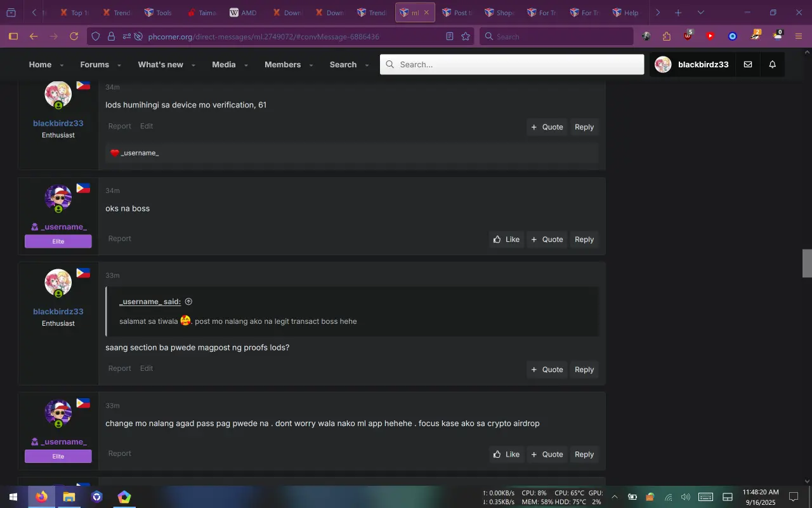The height and width of the screenshot is (508, 812).
Task: Reload the current page
Action: pyautogui.click(x=74, y=36)
